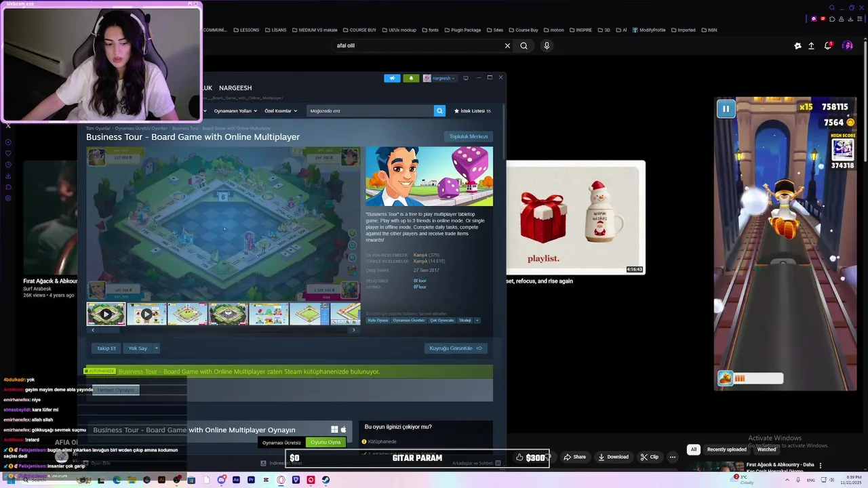Click the Business Tour capsule image

pyautogui.click(x=429, y=176)
